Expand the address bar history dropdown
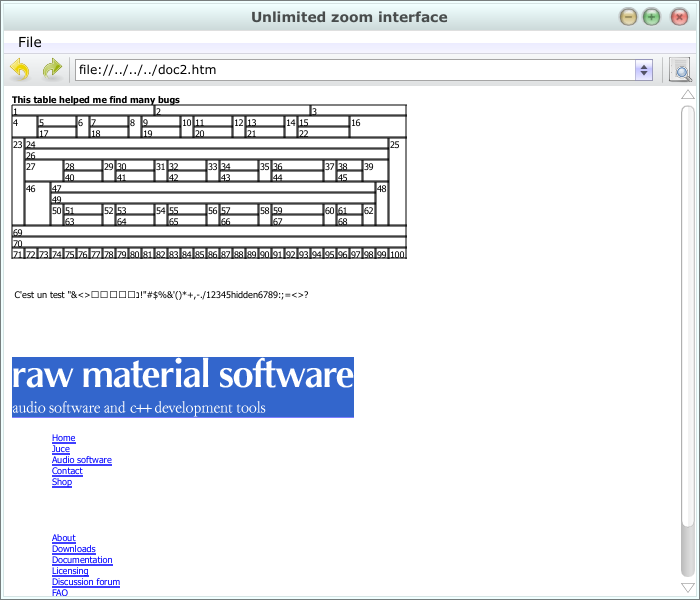This screenshot has height=600, width=700. (644, 70)
